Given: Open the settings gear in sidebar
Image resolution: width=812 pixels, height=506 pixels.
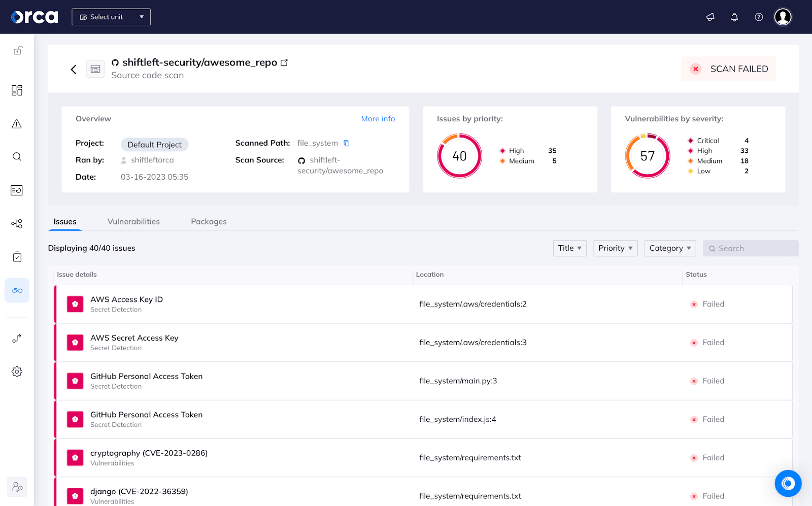Looking at the screenshot, I should tap(17, 372).
